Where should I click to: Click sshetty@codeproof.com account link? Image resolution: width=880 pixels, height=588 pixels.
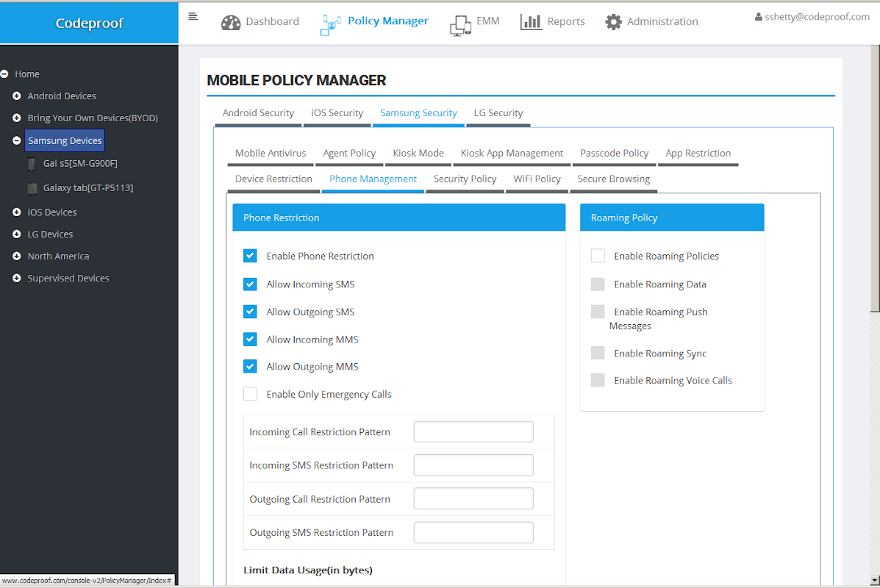(x=818, y=17)
